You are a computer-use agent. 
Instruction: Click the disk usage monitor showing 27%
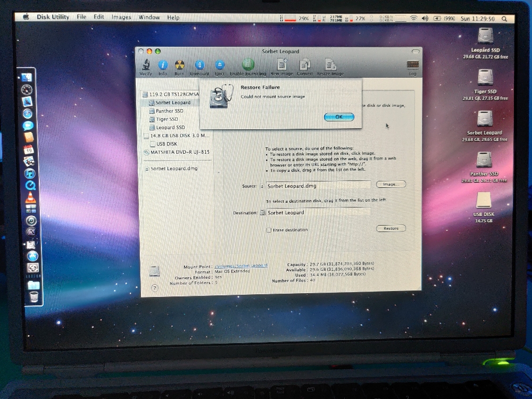pos(355,18)
